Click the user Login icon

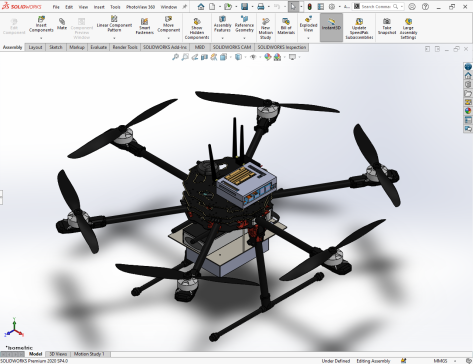(x=412, y=6)
